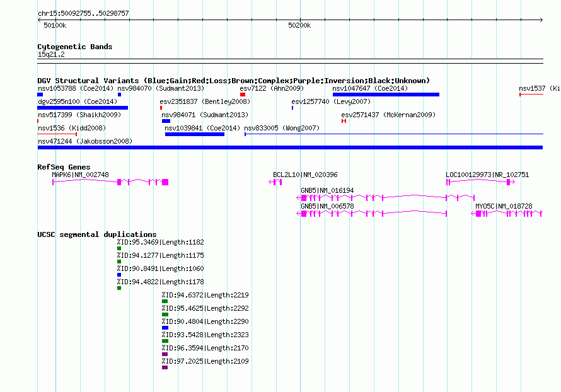Click the esv2351837 (Bentley2008) label
Viewport: 561px width, 392px height.
click(x=205, y=101)
